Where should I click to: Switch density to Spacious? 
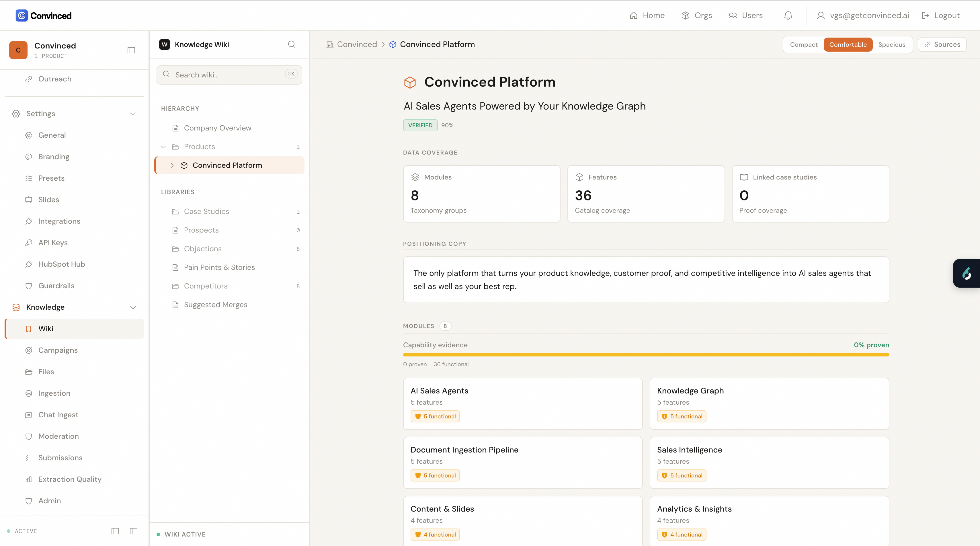pyautogui.click(x=892, y=44)
